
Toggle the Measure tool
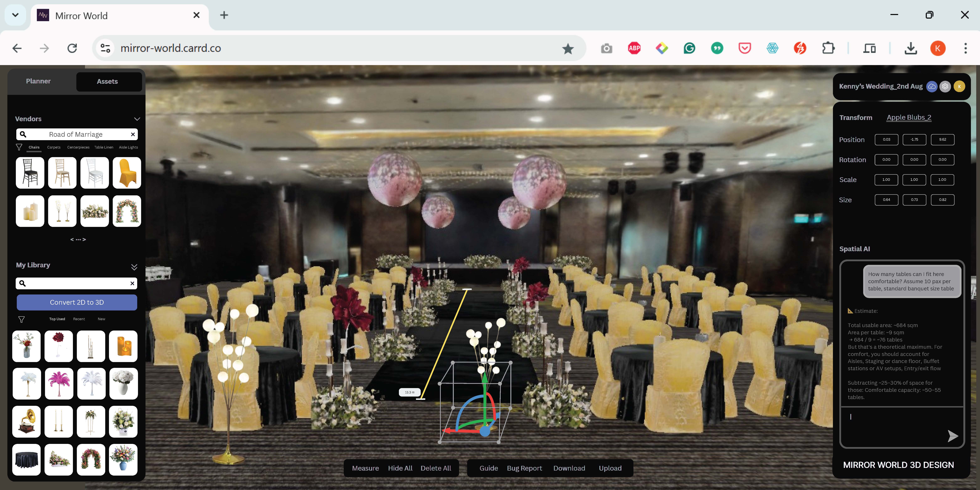[x=365, y=468]
